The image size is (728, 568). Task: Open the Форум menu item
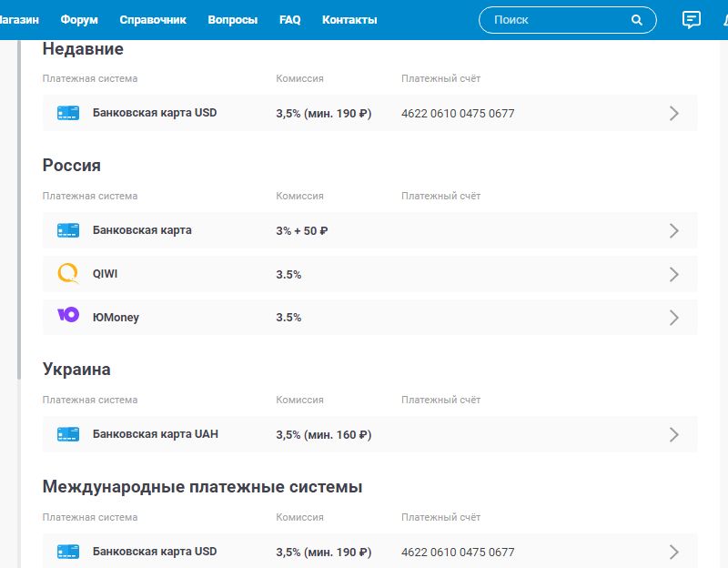click(x=79, y=20)
